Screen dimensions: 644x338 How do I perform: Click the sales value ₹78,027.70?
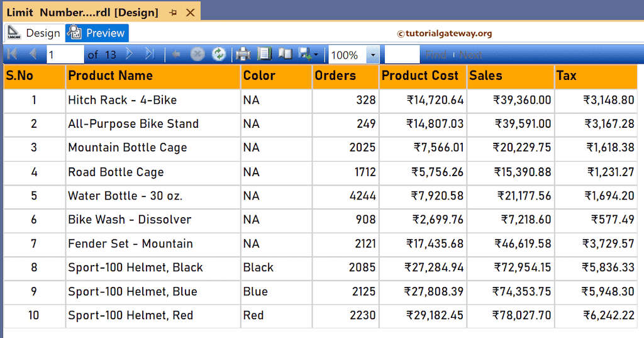click(x=522, y=316)
